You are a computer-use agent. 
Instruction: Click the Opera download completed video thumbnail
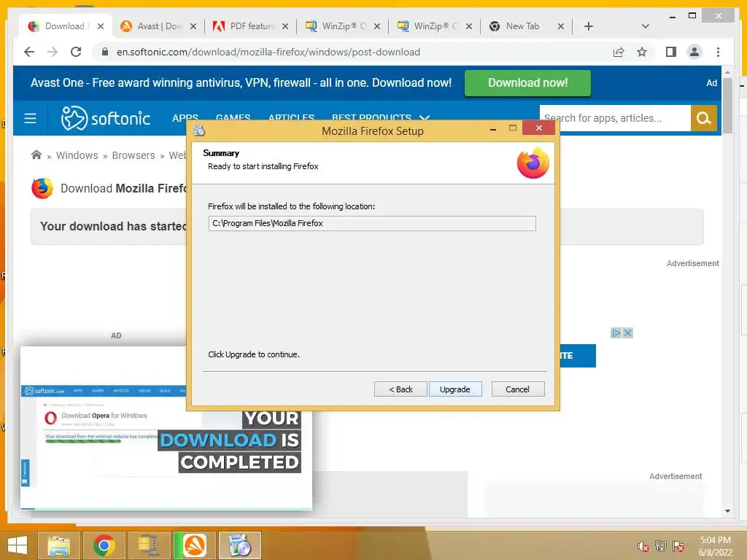point(166,427)
